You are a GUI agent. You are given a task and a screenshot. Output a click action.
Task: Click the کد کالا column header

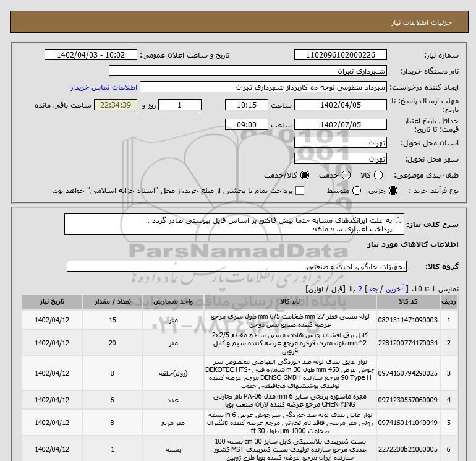pos(408,302)
